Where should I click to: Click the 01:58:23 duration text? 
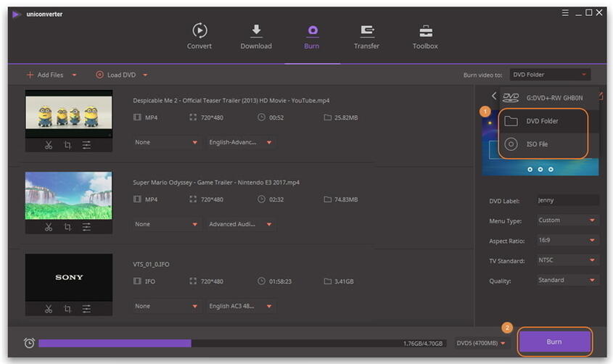click(x=280, y=281)
